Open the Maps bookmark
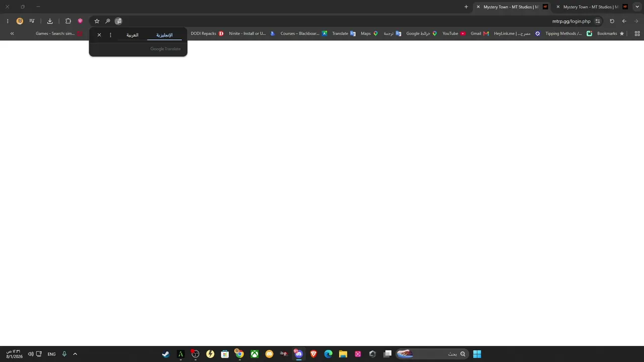Image resolution: width=644 pixels, height=362 pixels. click(x=369, y=34)
